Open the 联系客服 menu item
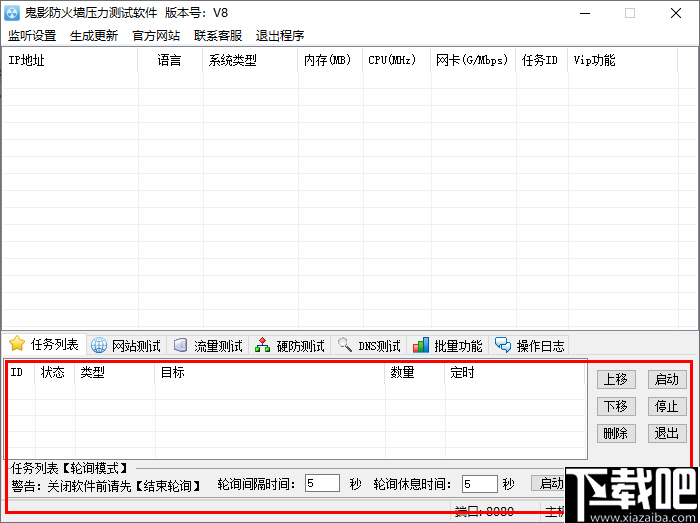This screenshot has width=700, height=523. coord(218,36)
